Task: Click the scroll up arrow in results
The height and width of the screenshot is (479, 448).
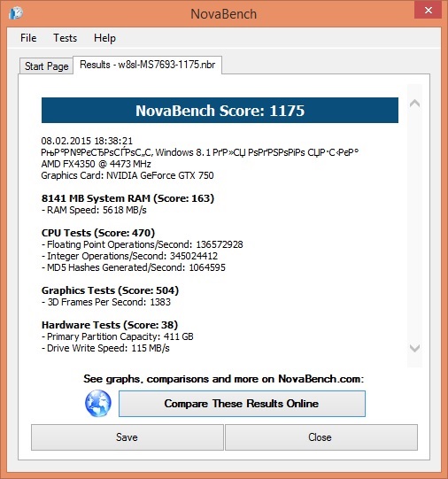Action: (x=414, y=104)
